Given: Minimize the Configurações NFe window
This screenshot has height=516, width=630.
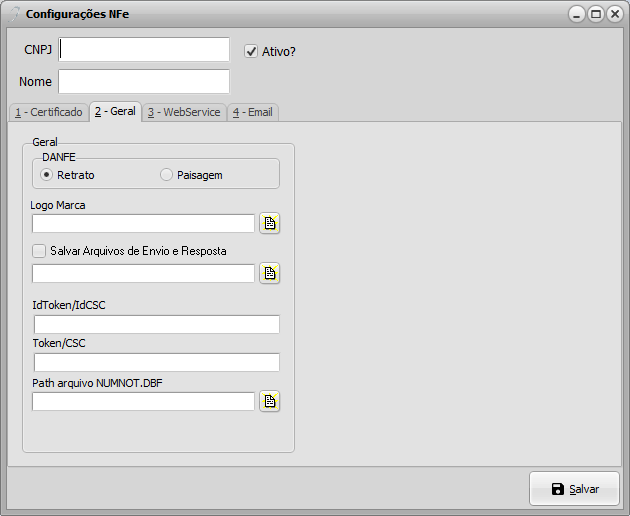Looking at the screenshot, I should tap(577, 14).
